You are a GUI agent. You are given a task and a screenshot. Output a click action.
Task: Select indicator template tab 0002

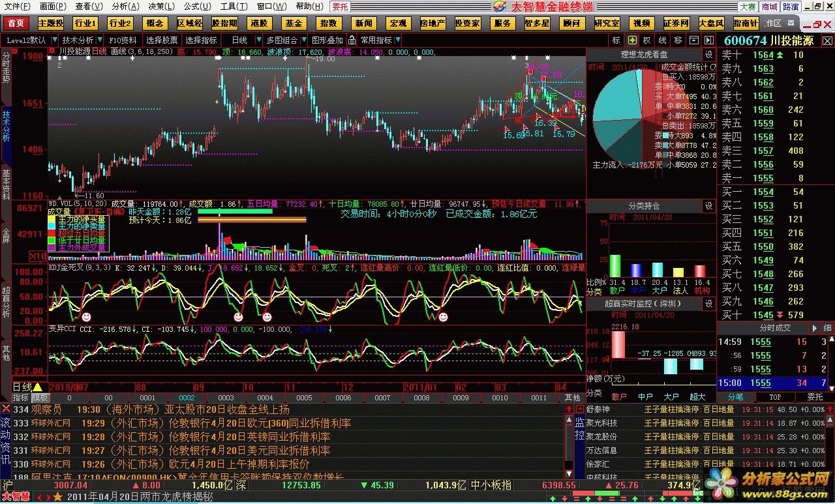coord(187,397)
